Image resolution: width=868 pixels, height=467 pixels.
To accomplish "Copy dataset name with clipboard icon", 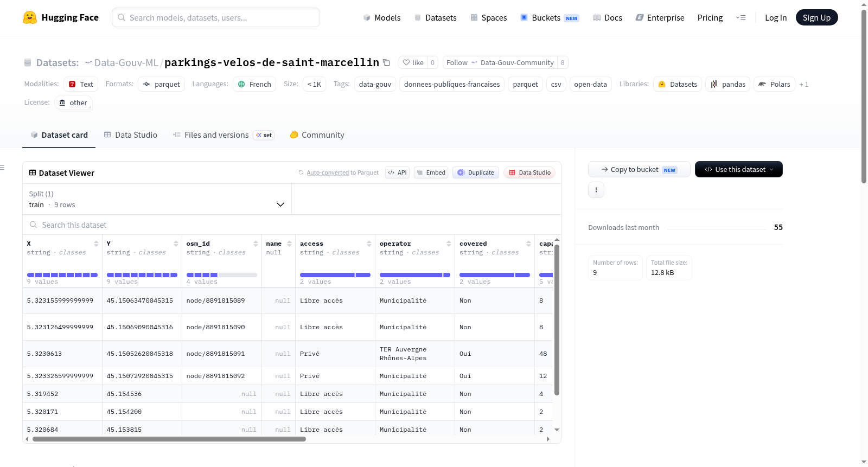I will pos(386,62).
